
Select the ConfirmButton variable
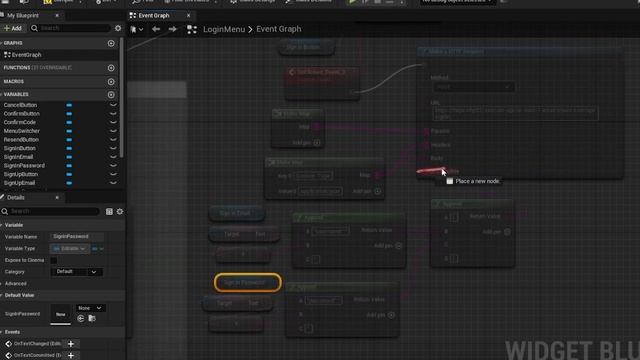(x=22, y=114)
